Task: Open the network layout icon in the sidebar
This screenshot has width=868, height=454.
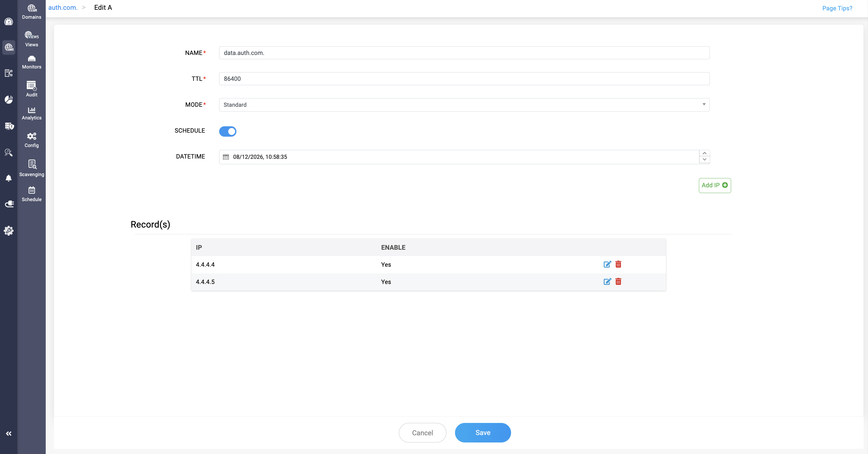Action: tap(9, 73)
